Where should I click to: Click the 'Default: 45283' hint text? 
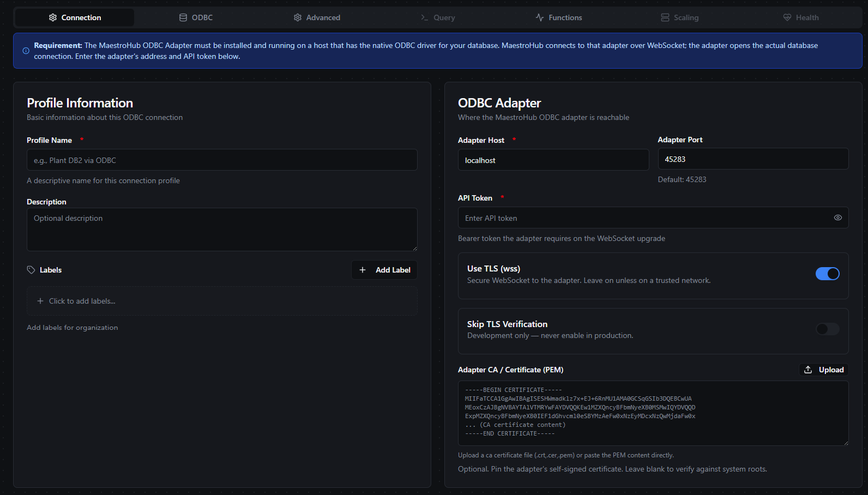point(682,179)
